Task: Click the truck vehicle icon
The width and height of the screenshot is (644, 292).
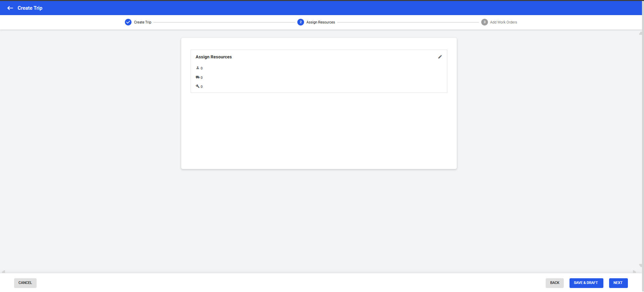Action: pos(198,77)
